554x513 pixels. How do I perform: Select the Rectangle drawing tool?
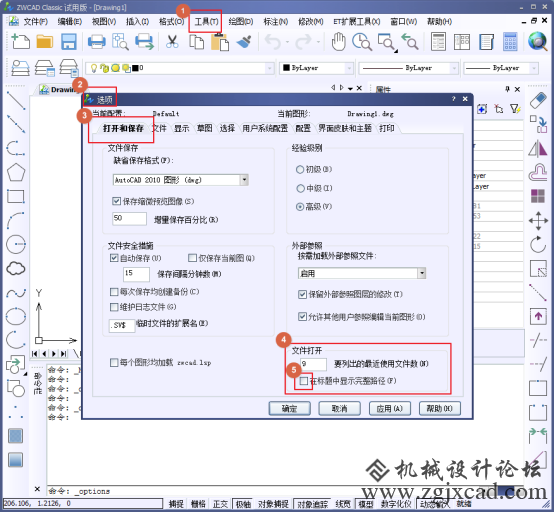[16, 196]
